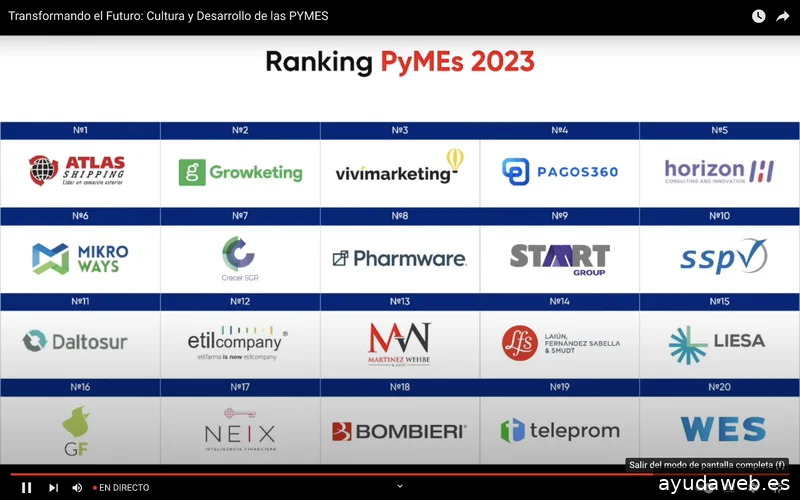
Task: Click the WES logo
Action: 723,429
